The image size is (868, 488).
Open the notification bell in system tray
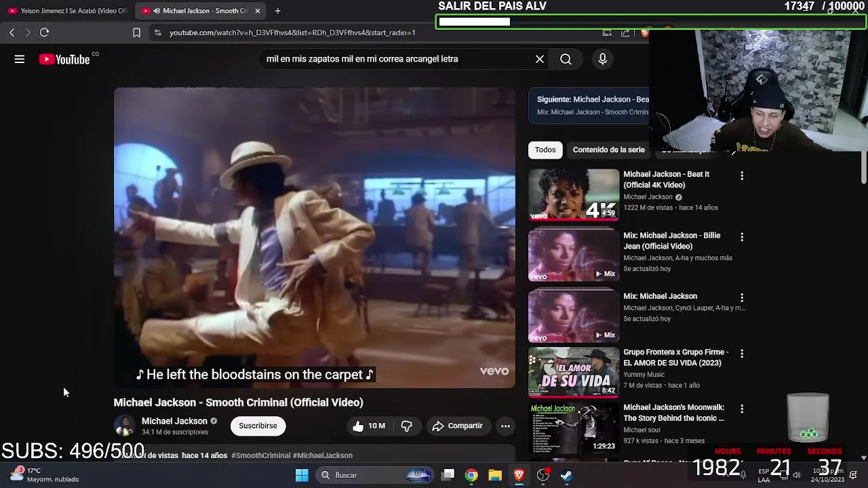(x=853, y=475)
